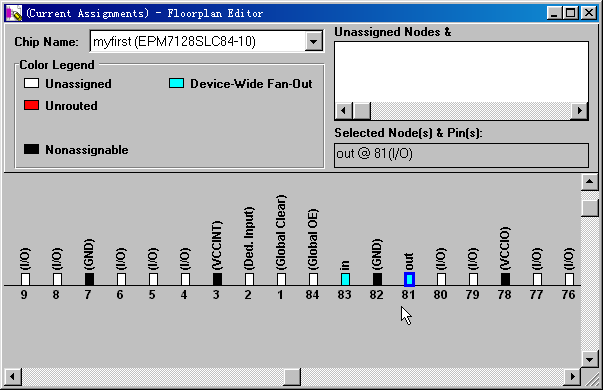Click the VCCIO pin 78 box
Viewport: 603px width, 390px height.
505,279
